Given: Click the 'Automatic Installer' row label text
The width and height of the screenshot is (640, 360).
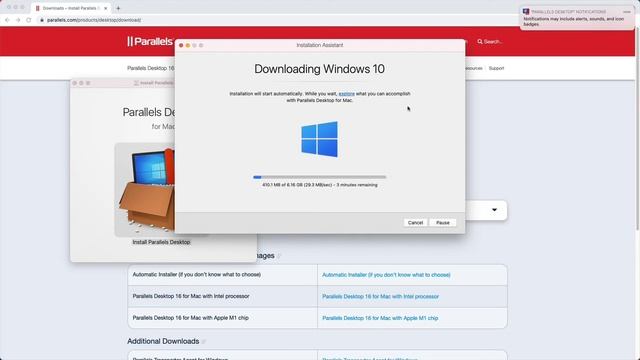Looking at the screenshot, I should tap(197, 274).
